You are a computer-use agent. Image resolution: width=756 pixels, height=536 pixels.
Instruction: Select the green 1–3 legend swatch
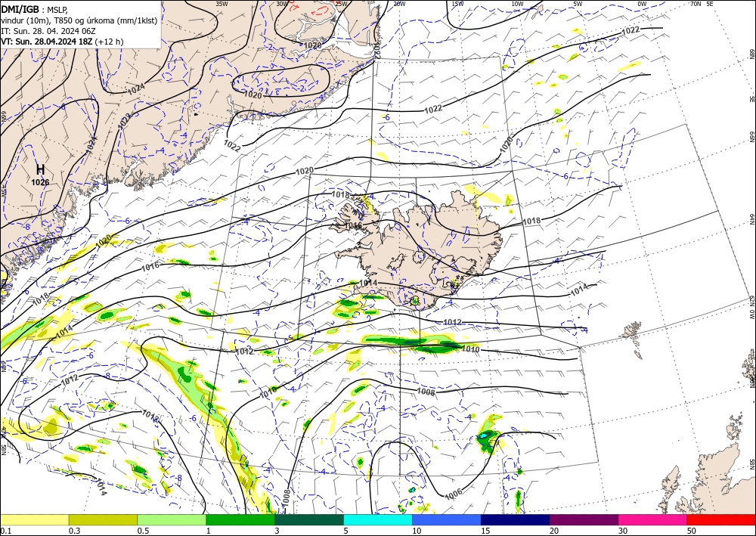click(240, 519)
